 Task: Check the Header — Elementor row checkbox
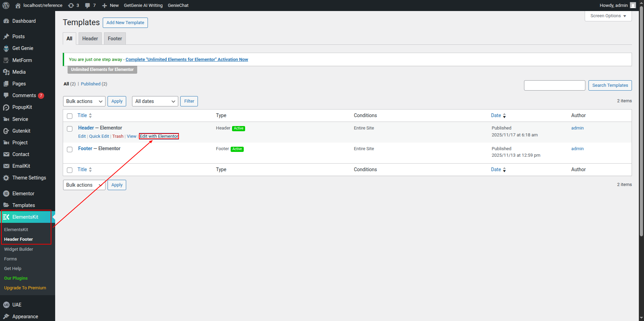[70, 129]
